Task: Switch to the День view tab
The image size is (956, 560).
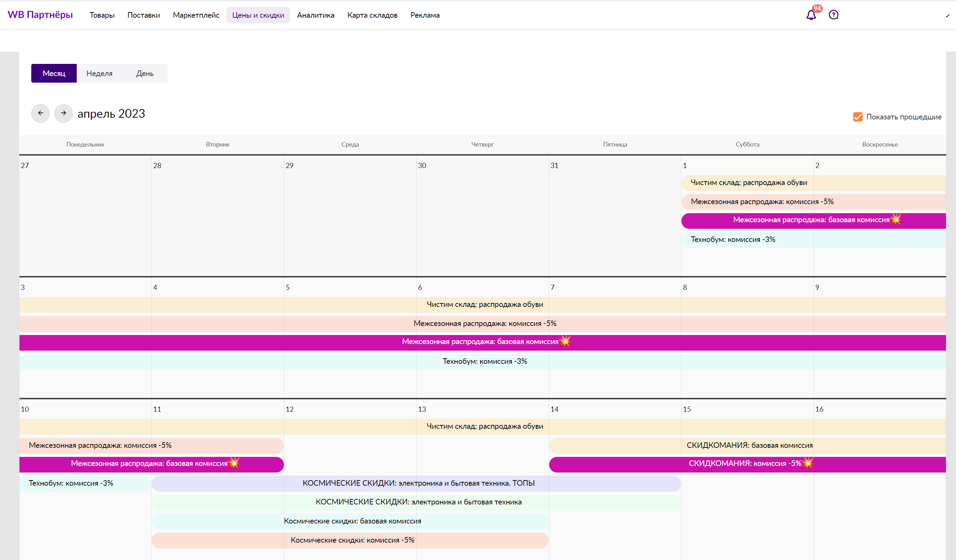Action: click(x=145, y=73)
